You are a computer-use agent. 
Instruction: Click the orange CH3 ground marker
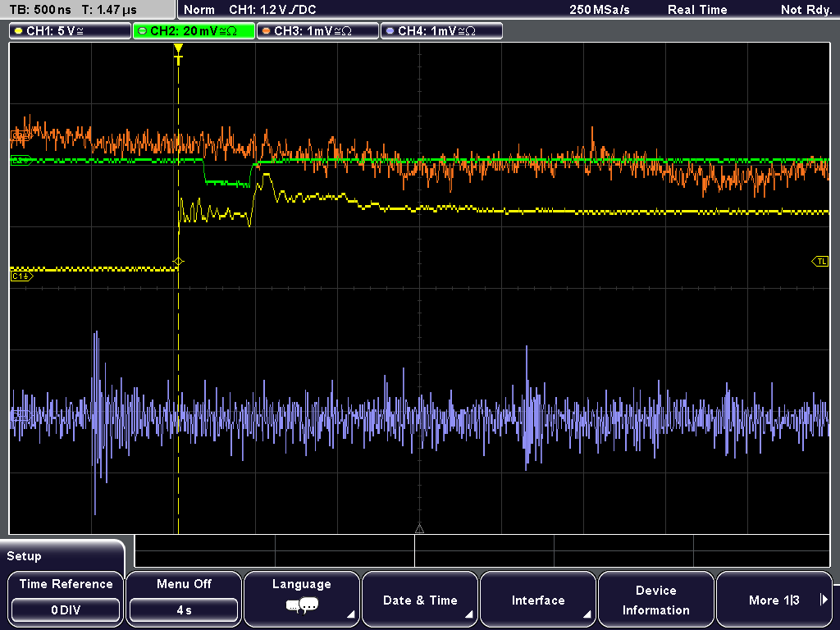[x=21, y=136]
